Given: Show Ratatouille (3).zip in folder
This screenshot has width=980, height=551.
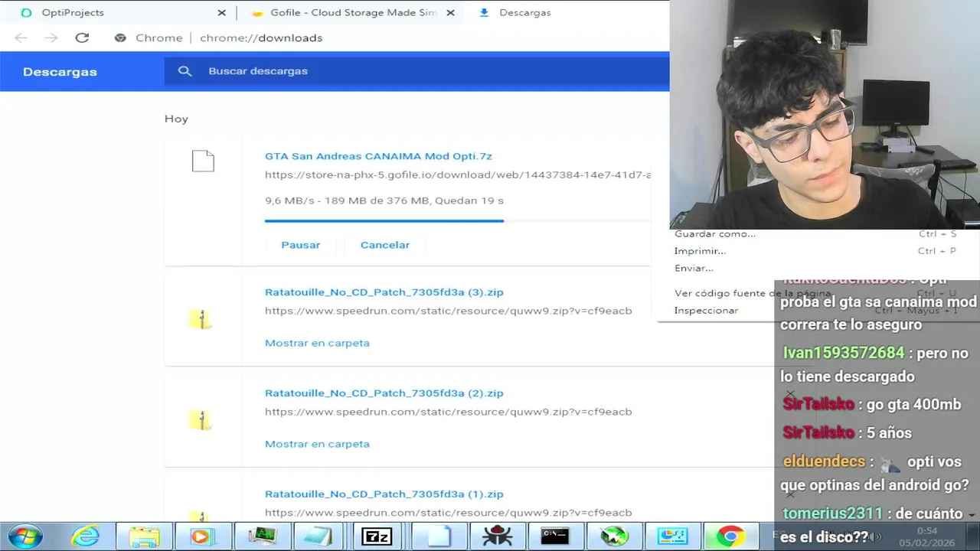Looking at the screenshot, I should pos(317,343).
